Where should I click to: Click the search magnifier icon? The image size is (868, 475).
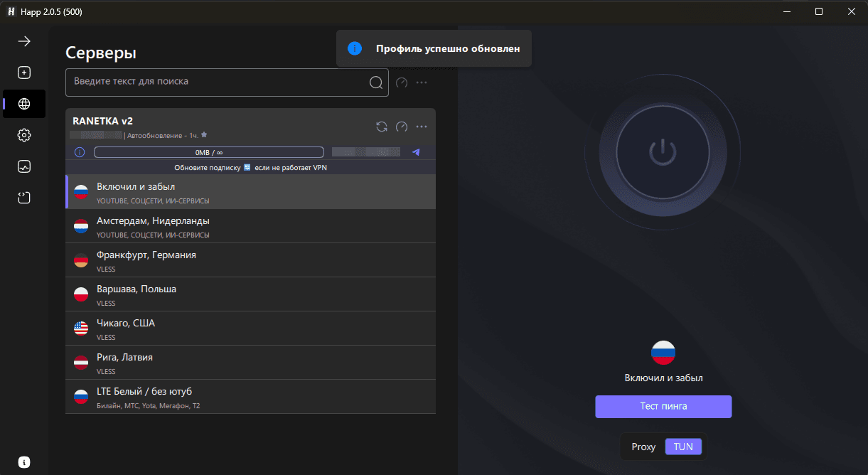376,82
